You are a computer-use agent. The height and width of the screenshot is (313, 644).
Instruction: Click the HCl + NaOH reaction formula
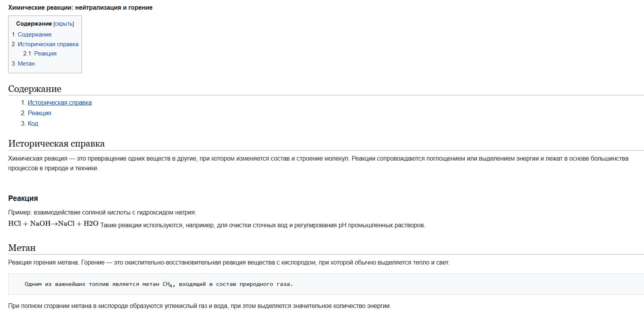click(x=53, y=224)
